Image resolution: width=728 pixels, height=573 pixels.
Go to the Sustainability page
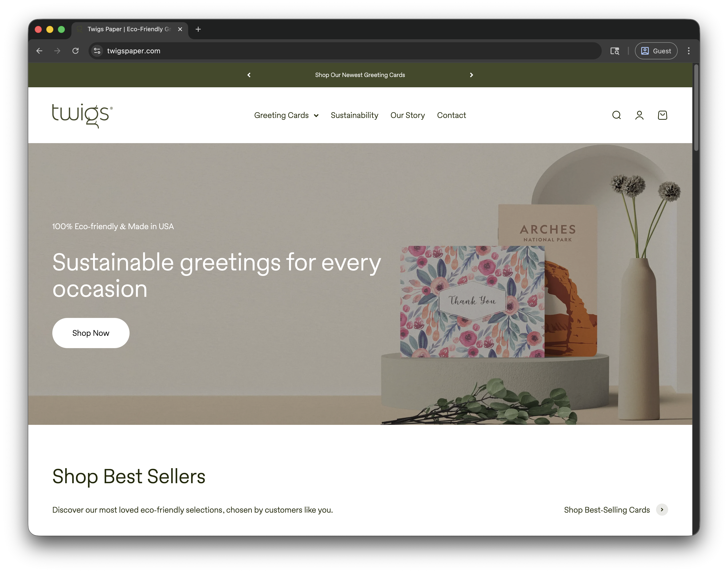[x=354, y=115]
